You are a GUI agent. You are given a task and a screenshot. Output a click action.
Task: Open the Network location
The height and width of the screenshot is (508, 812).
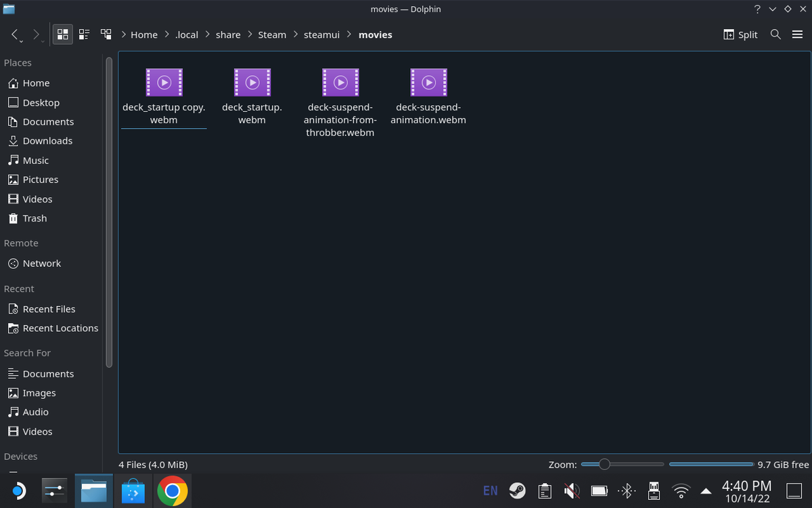pos(42,263)
